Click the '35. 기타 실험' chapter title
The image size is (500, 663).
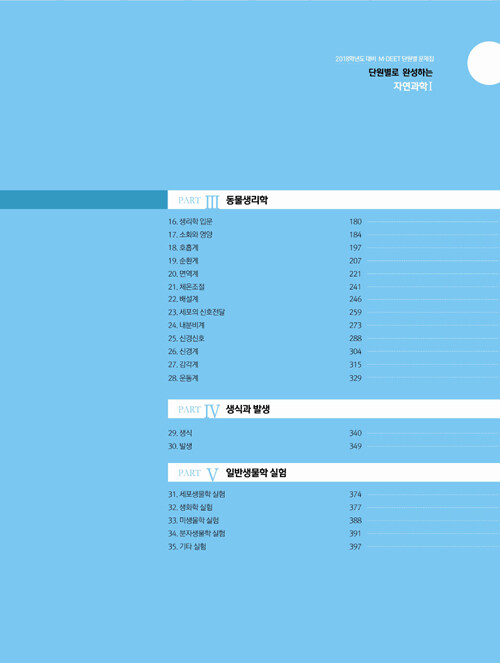tap(187, 547)
